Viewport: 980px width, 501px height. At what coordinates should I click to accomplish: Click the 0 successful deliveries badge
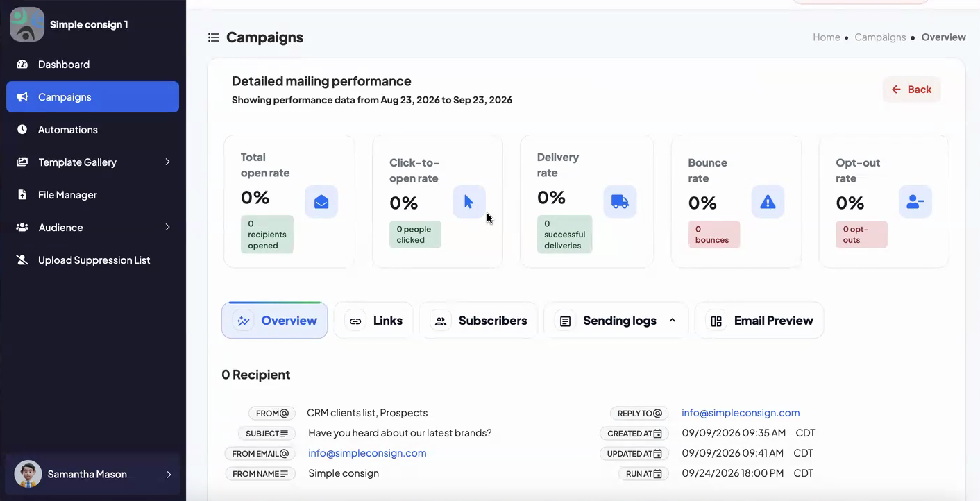pos(564,235)
